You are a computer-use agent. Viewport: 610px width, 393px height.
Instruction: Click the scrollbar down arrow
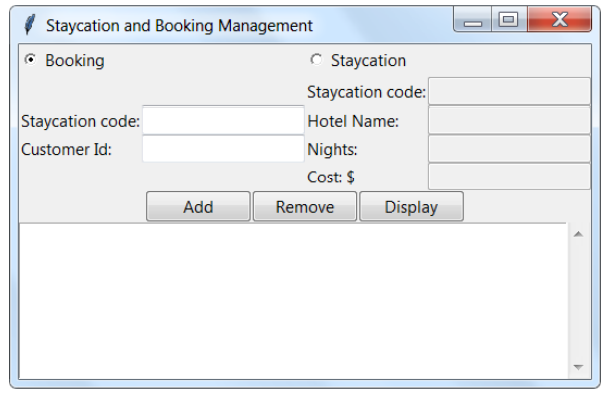pyautogui.click(x=578, y=367)
